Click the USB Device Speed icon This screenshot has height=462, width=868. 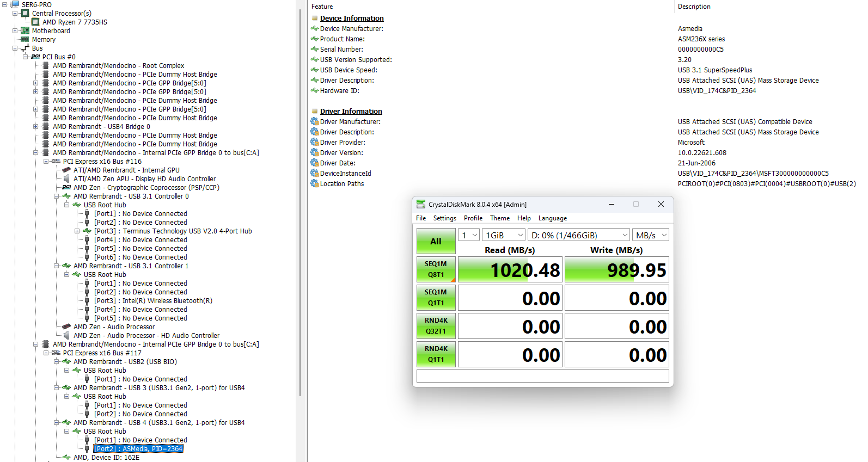[x=314, y=70]
